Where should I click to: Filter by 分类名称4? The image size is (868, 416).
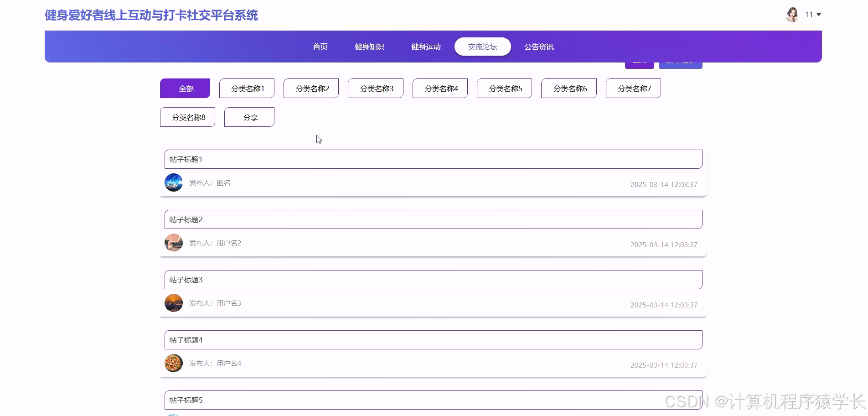pyautogui.click(x=440, y=88)
